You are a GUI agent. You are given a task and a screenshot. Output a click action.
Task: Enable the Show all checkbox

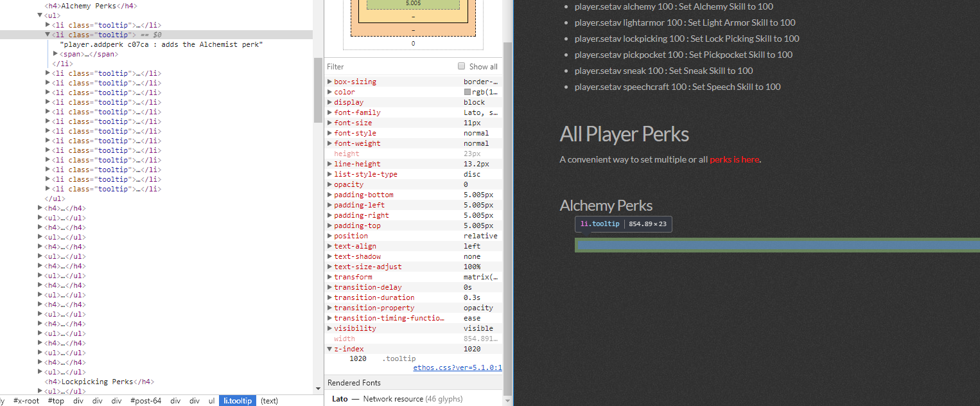pos(461,67)
